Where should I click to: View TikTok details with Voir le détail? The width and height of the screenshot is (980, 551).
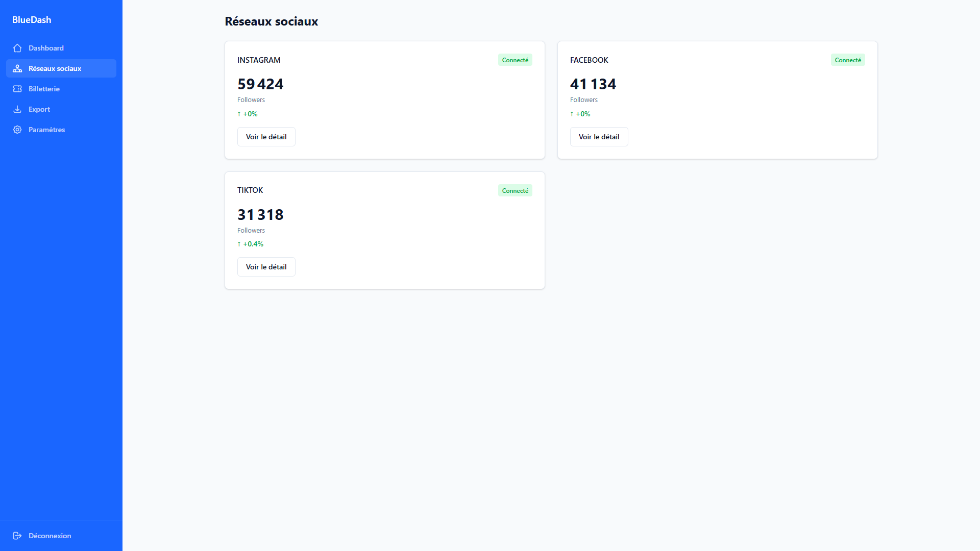tap(266, 267)
